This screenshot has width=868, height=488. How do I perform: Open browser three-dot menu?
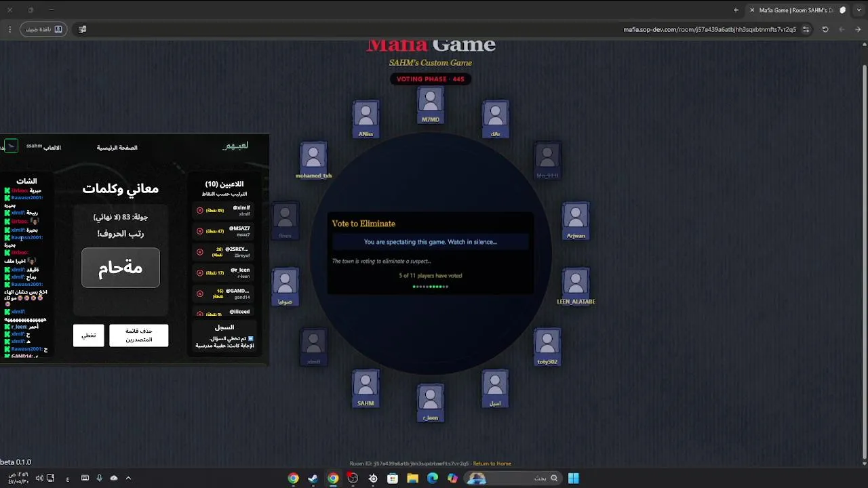tap(9, 29)
